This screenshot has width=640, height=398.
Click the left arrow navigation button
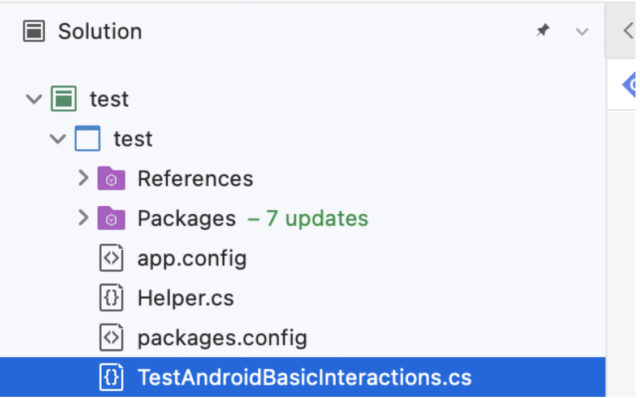628,31
